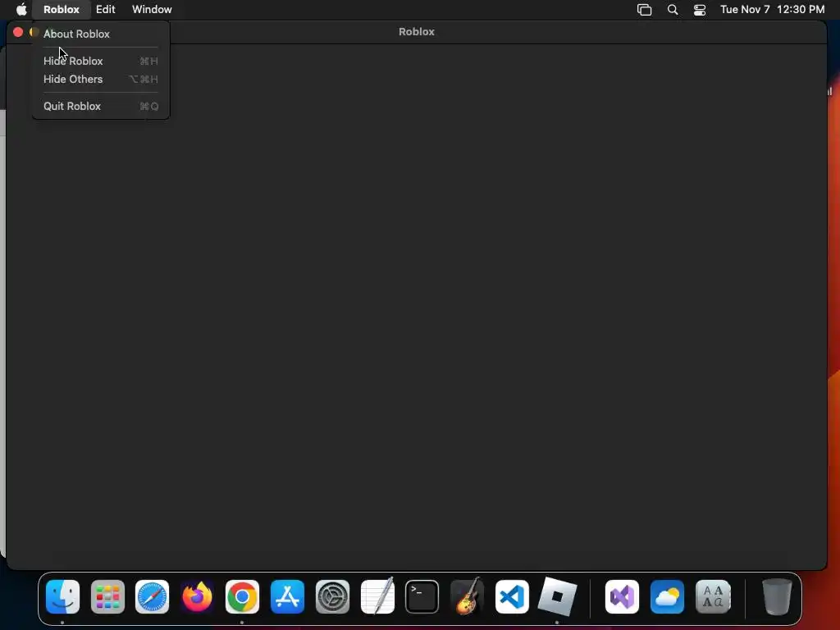The width and height of the screenshot is (840, 630).
Task: Open the Trash from the Dock
Action: [x=777, y=596]
